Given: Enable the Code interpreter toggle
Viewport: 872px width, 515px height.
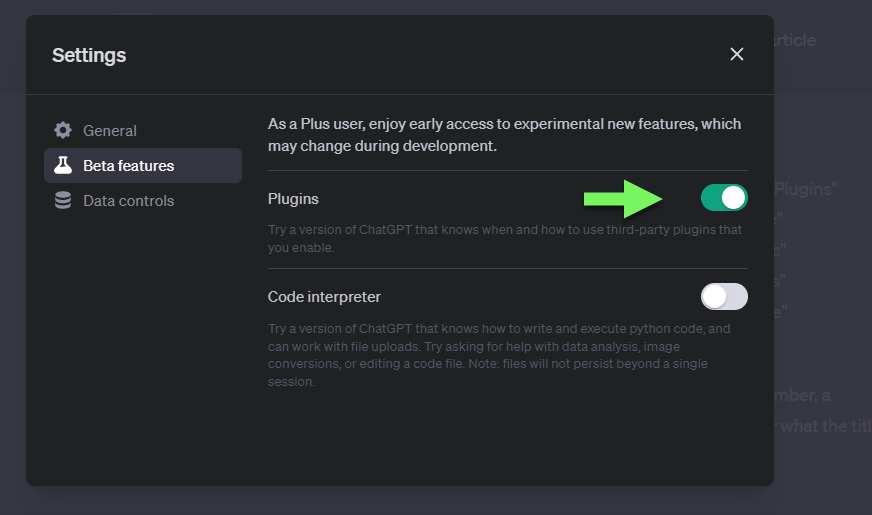Looking at the screenshot, I should [x=724, y=297].
